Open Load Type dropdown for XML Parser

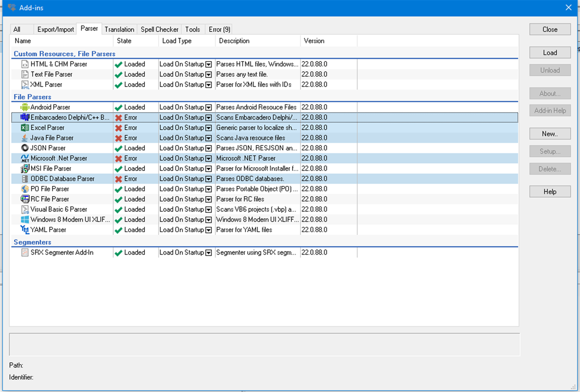[209, 85]
